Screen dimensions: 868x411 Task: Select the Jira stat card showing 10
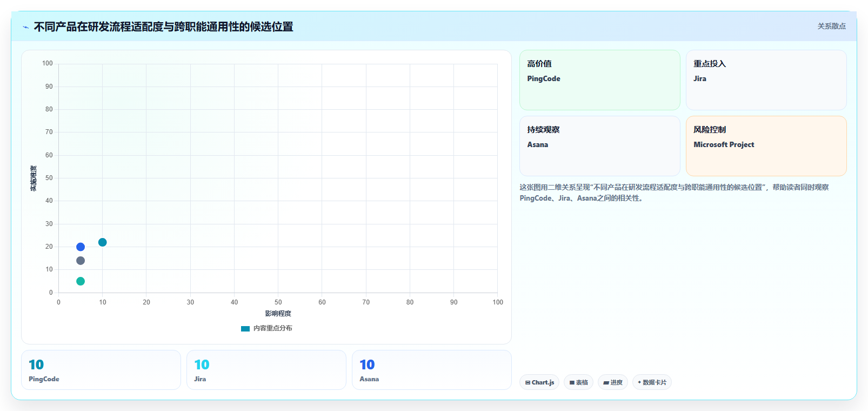click(266, 370)
